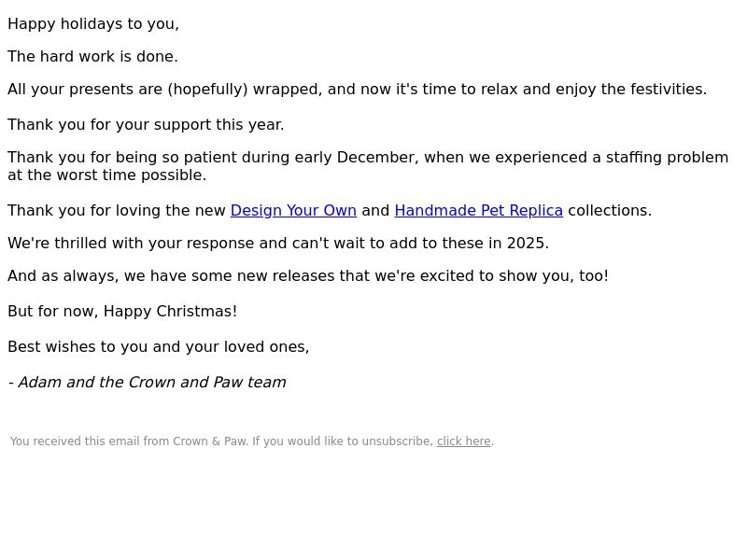Click the word 'collections' after the links
Screen dimensions: 747x560
coord(610,211)
